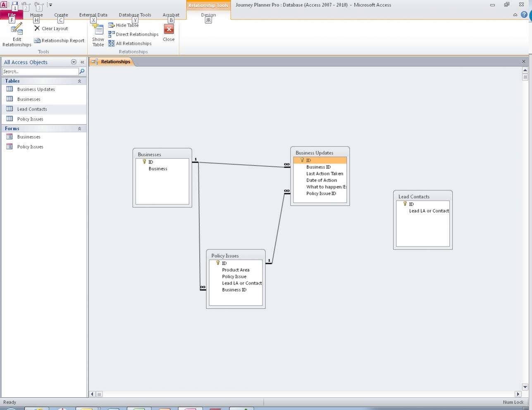Close the Relationships design view
Viewport: 532px width, 410px height.
tap(169, 33)
